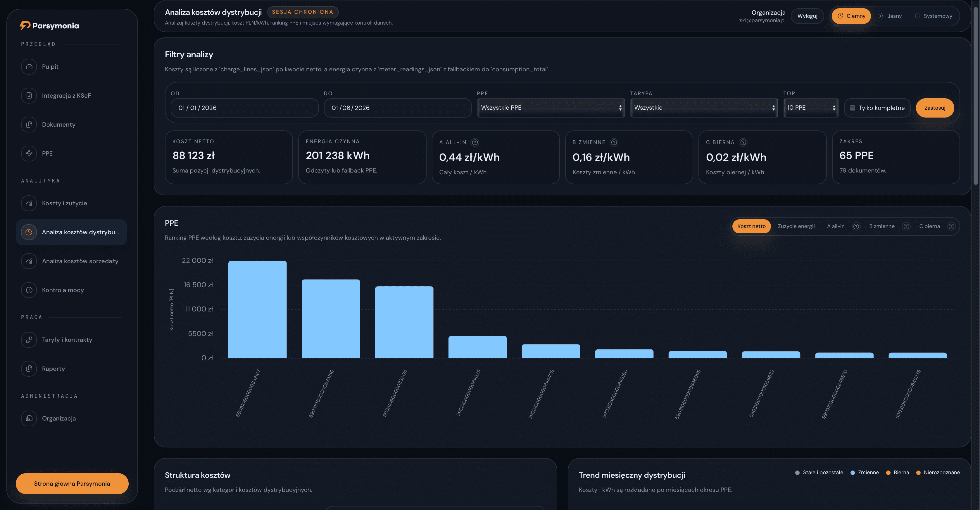The height and width of the screenshot is (510, 980).
Task: Expand the TOP 10 PPE dropdown
Action: (811, 108)
